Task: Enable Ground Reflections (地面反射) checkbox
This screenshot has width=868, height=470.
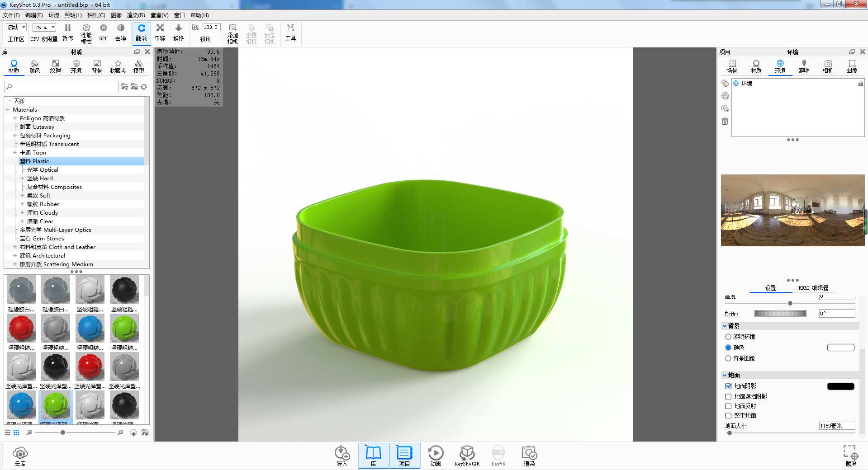Action: click(x=728, y=406)
